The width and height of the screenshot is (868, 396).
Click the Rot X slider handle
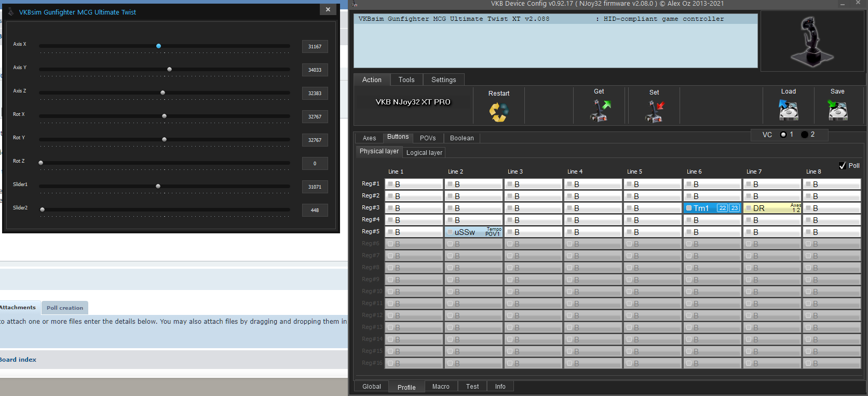(x=164, y=116)
